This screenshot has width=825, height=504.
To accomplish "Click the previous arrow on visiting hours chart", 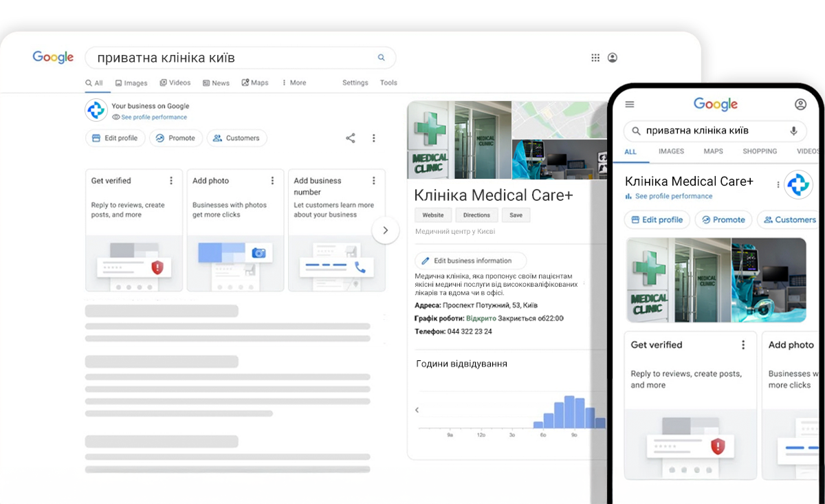I will point(417,410).
